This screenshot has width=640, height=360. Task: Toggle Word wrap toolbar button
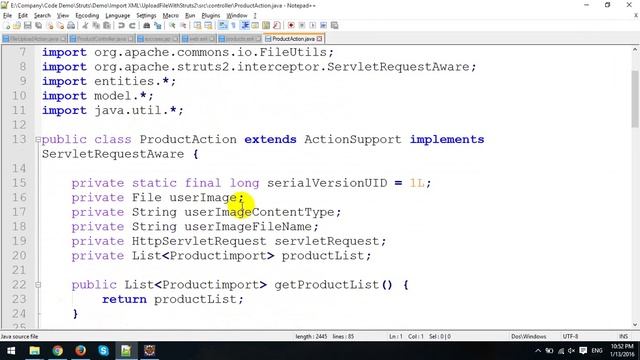point(222,25)
